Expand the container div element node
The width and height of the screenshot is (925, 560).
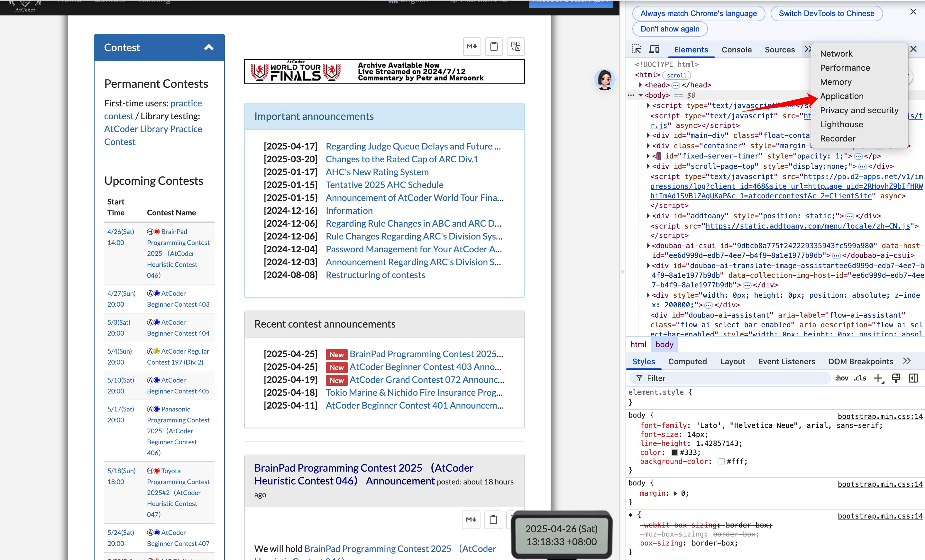click(648, 146)
